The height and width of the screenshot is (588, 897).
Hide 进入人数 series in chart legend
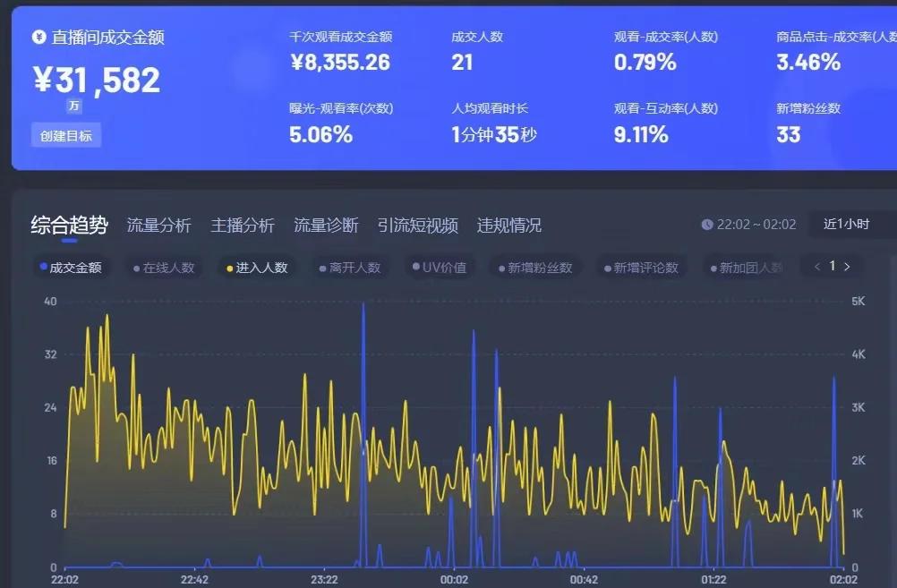256,268
